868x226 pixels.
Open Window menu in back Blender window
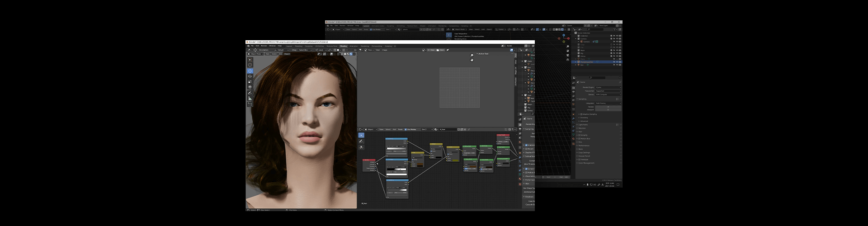click(x=350, y=26)
